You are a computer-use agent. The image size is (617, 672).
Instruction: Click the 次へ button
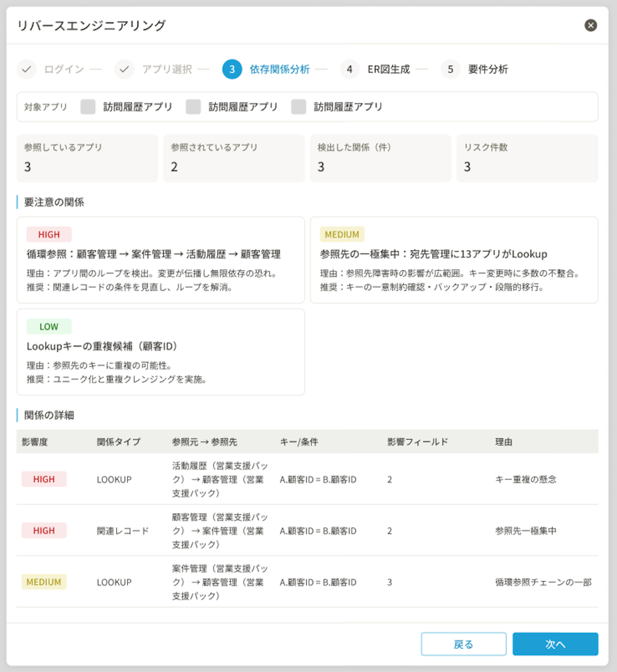coord(554,644)
